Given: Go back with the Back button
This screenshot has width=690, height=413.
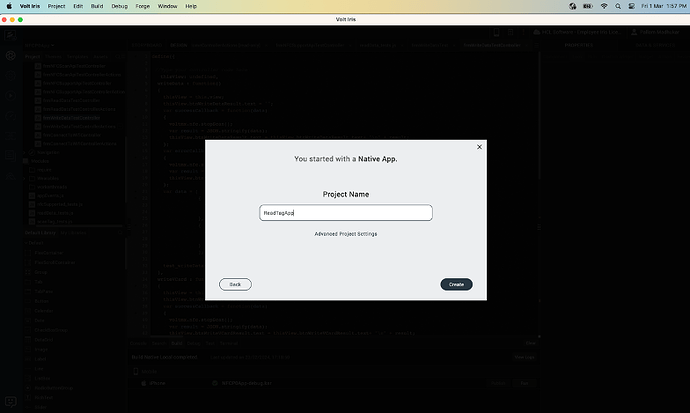Looking at the screenshot, I should [x=235, y=284].
